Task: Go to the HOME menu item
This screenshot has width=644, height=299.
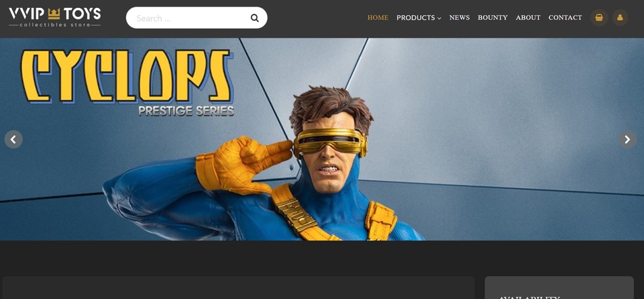Action: (378, 17)
